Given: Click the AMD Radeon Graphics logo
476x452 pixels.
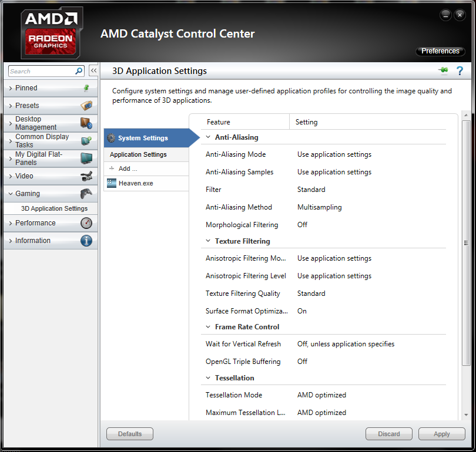Looking at the screenshot, I should [51, 33].
